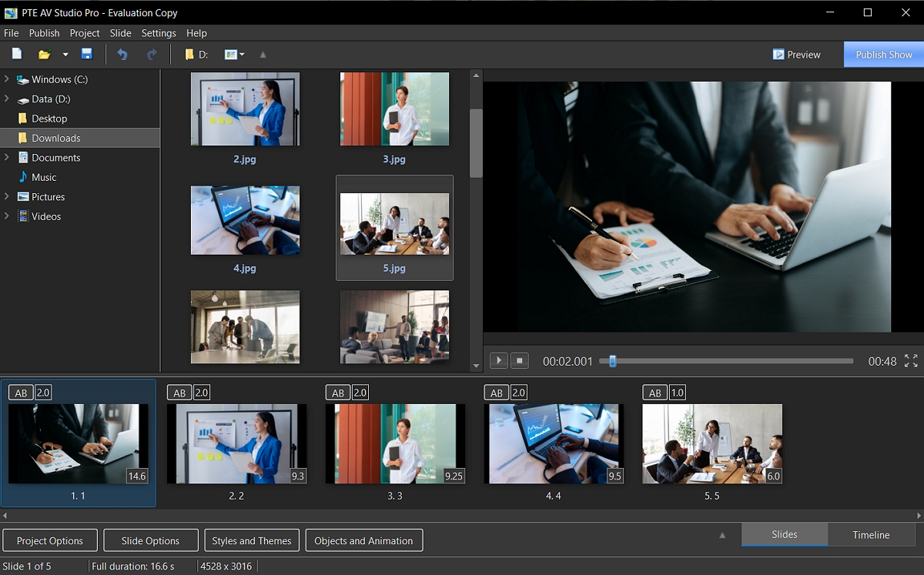The width and height of the screenshot is (924, 575).
Task: Select the 5.jpg thumbnail in file browser
Action: tap(394, 228)
